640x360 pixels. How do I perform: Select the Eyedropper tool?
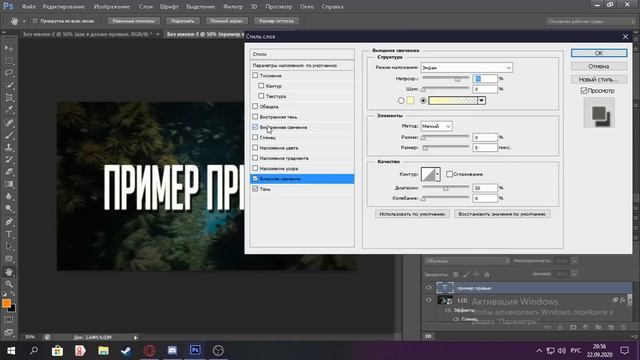click(x=9, y=110)
